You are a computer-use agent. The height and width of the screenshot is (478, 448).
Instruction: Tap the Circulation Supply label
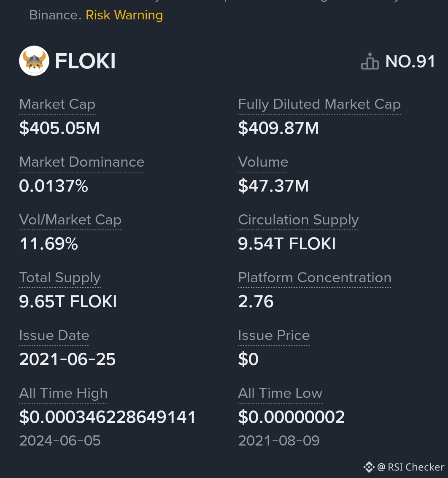(298, 220)
